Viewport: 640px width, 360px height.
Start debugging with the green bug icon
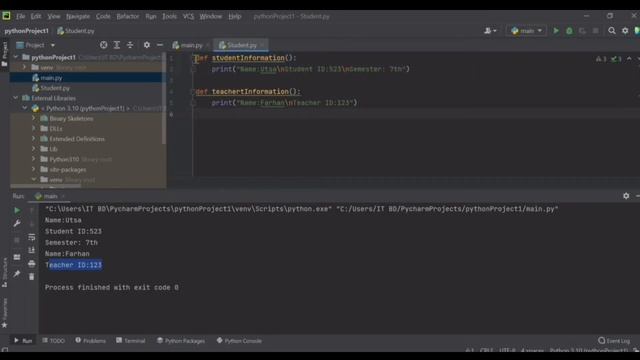pyautogui.click(x=569, y=31)
